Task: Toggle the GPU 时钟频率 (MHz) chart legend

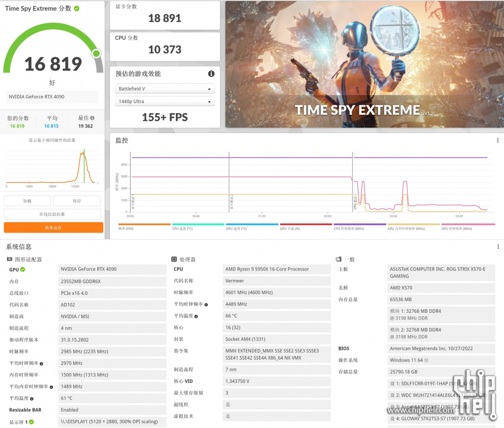Action: (x=467, y=227)
